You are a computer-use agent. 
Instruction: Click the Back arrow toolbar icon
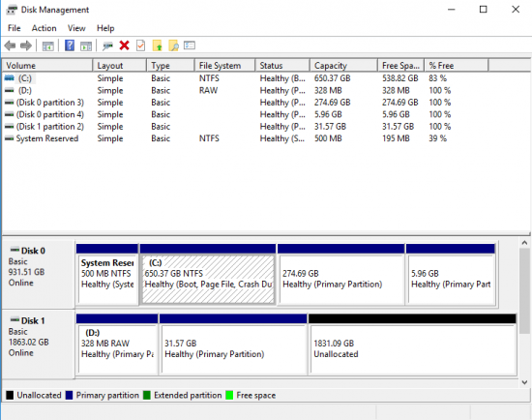point(10,45)
